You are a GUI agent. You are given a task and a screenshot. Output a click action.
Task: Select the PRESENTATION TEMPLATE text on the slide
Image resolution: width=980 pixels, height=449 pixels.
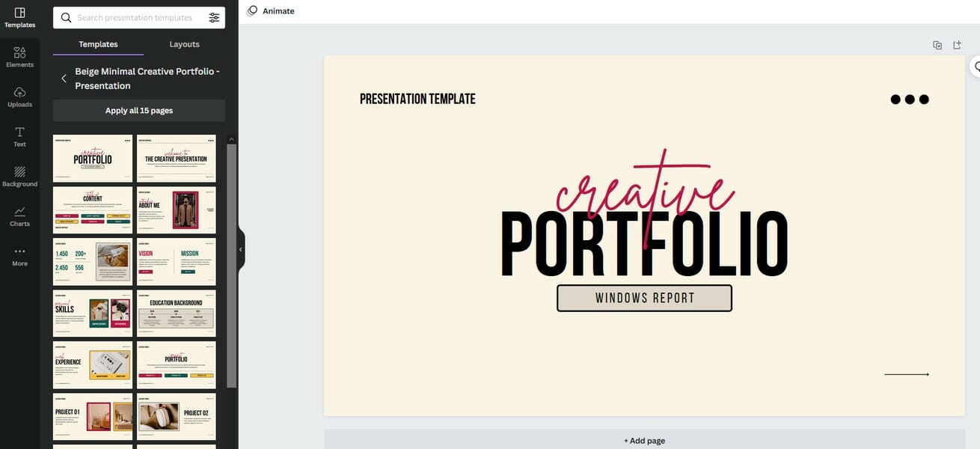[417, 99]
